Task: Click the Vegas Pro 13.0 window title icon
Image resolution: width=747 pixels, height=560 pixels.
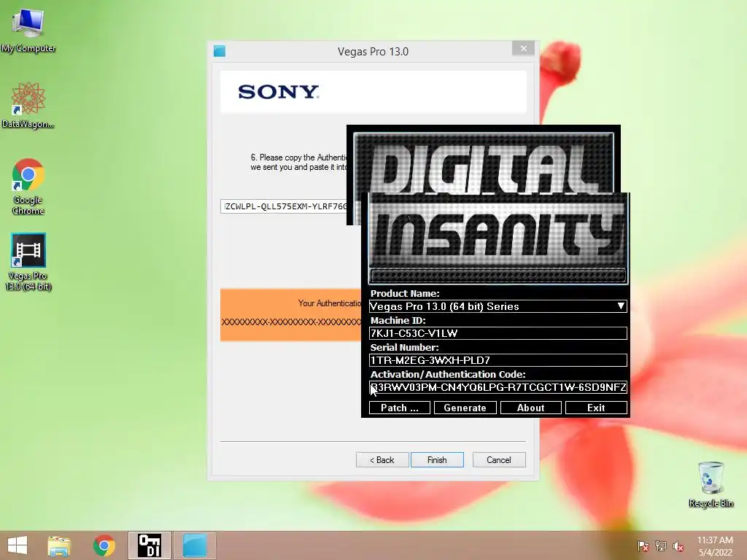Action: [220, 51]
